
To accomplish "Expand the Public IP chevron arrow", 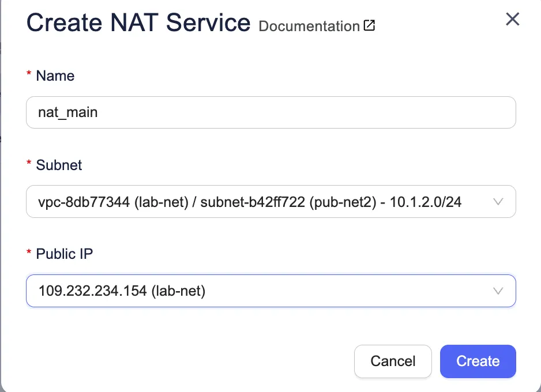I will pyautogui.click(x=498, y=291).
